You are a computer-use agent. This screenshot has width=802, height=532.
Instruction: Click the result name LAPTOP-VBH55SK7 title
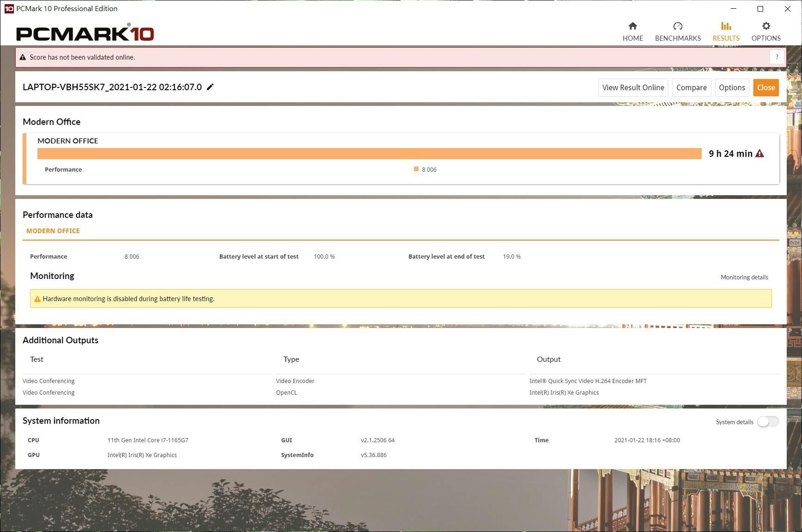pos(112,87)
